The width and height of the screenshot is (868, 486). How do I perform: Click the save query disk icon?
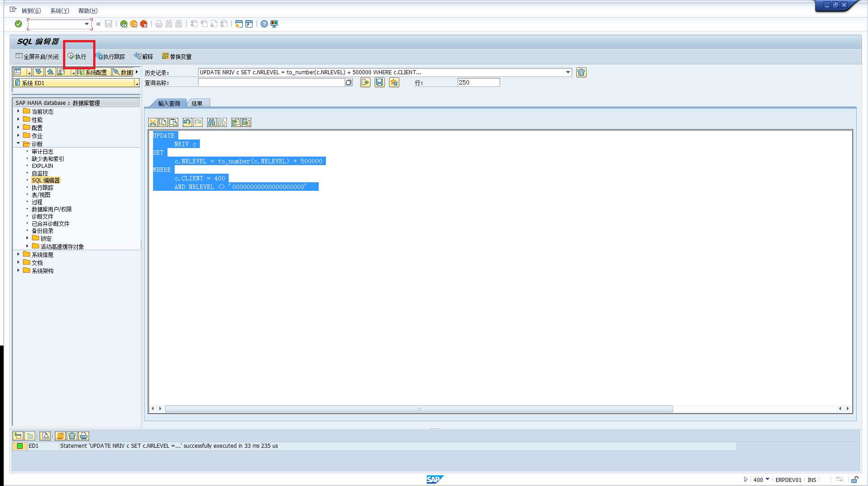(380, 82)
